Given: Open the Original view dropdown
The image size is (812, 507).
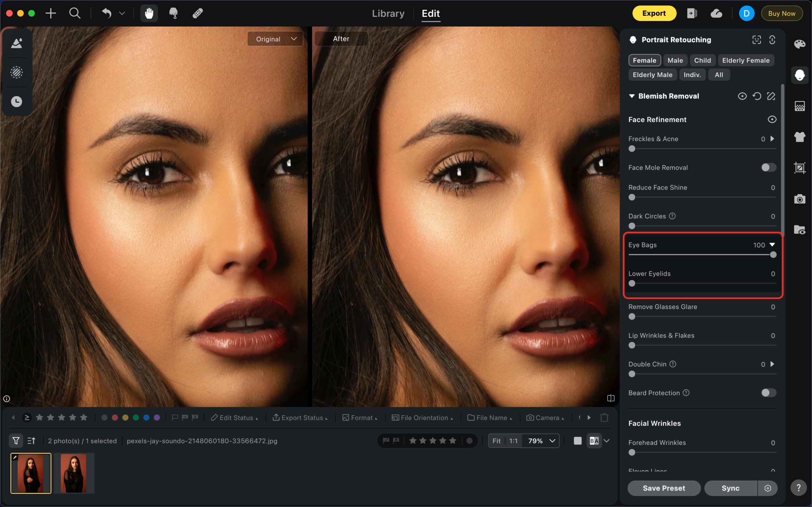Looking at the screenshot, I should (275, 39).
